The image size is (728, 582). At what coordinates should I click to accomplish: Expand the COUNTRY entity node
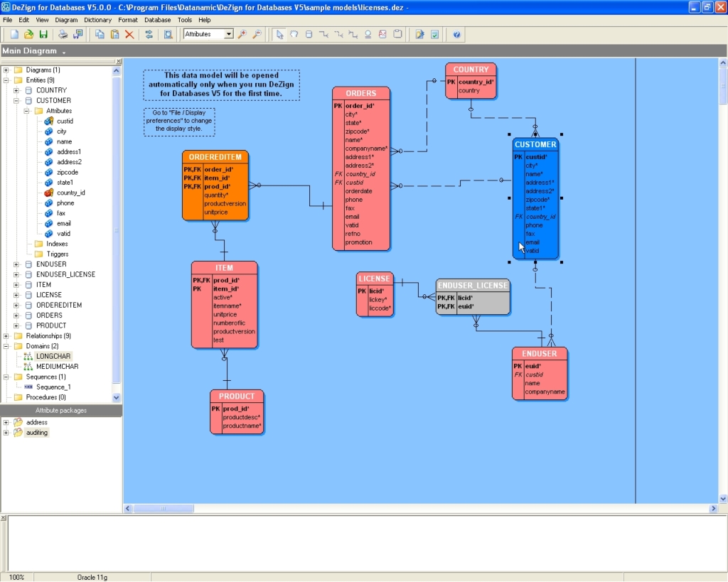[x=16, y=90]
